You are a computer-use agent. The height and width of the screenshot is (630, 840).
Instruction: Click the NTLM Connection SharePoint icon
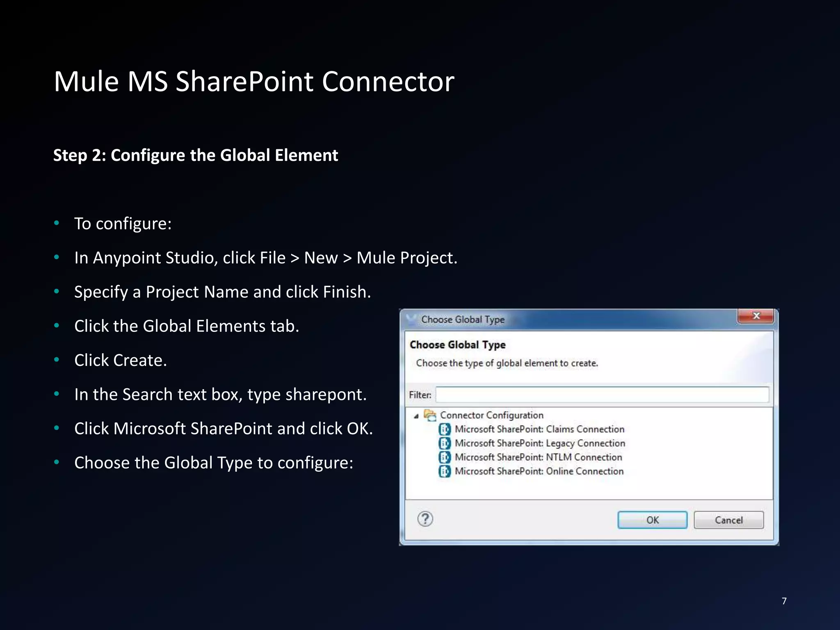445,457
